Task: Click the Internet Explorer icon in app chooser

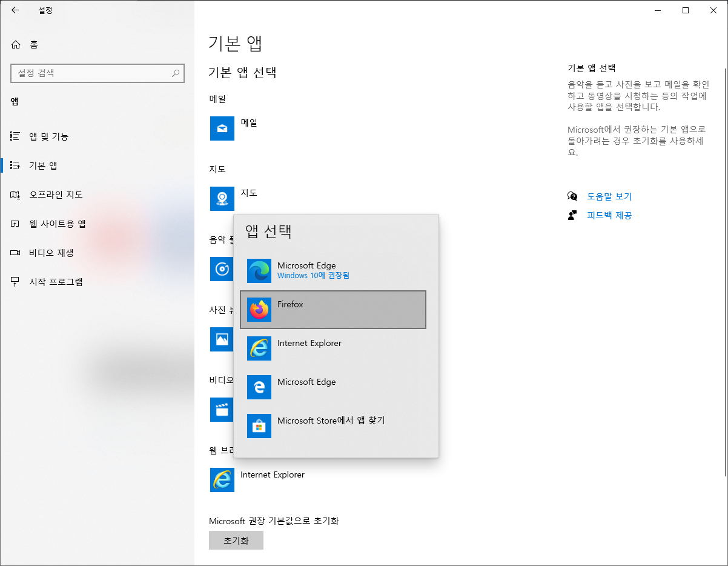Action: click(259, 348)
